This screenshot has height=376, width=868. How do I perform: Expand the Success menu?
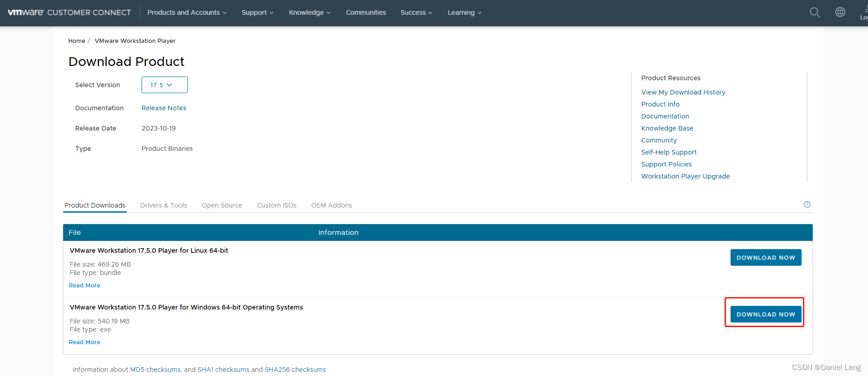click(416, 12)
